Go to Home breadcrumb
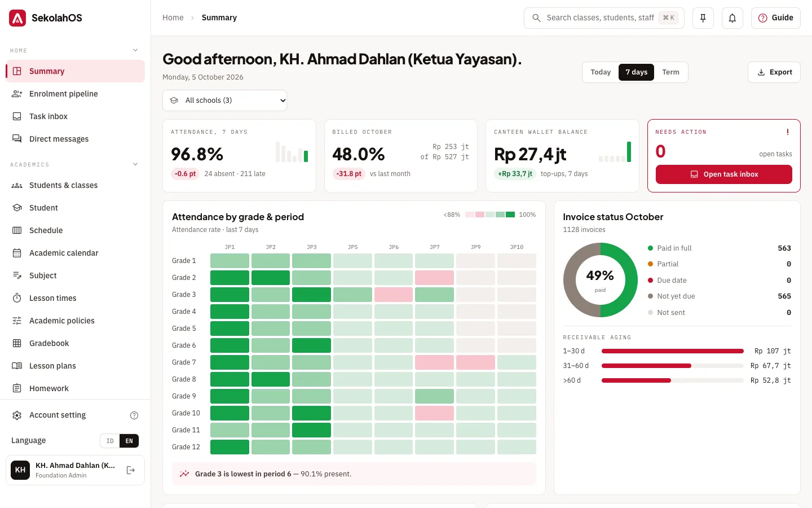Screen dimensions: 812x508 [173, 18]
